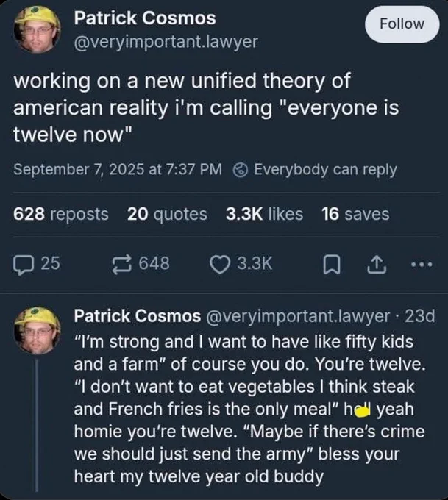Open the reply text about fifty kids

[x=250, y=410]
